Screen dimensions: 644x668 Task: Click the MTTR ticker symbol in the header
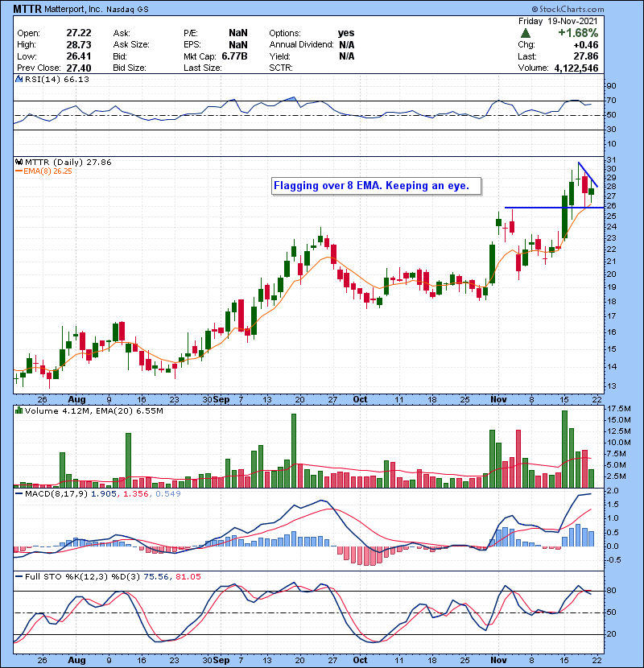pyautogui.click(x=27, y=9)
